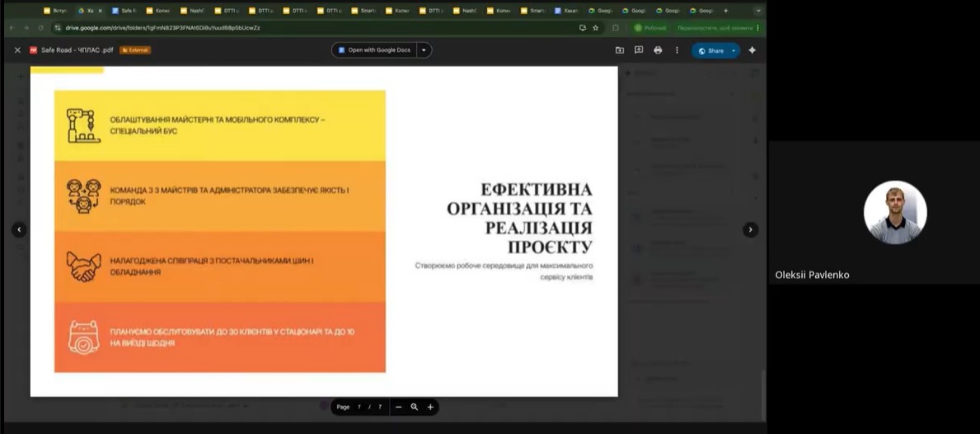
Task: Click the current page number field
Action: (359, 407)
